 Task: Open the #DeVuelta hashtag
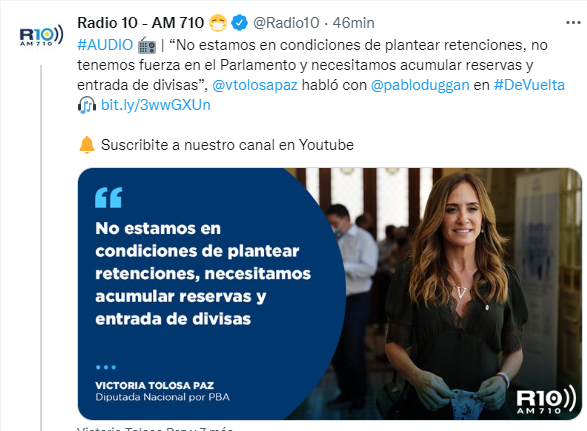coord(529,85)
